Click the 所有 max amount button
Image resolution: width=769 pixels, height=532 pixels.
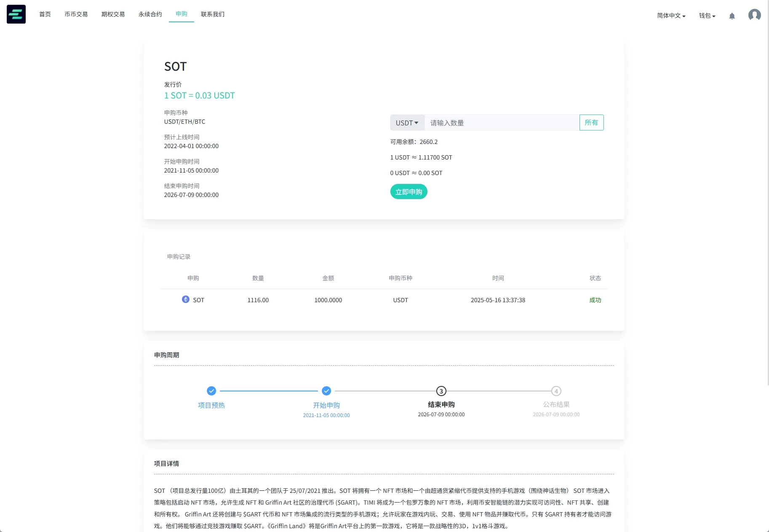coord(591,122)
